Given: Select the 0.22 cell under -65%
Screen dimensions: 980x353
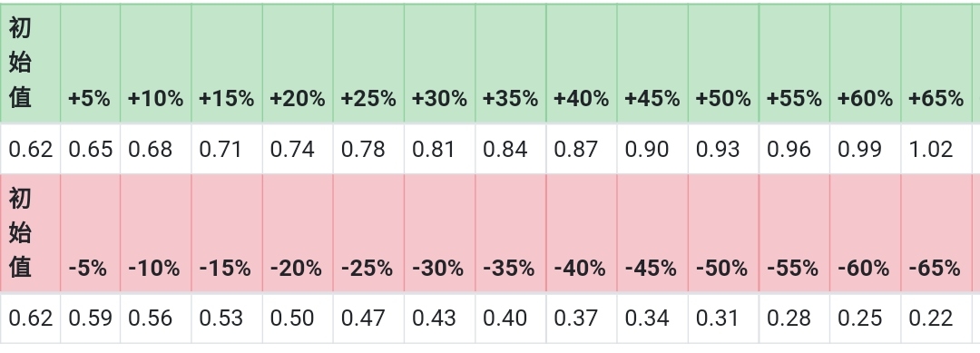Looking at the screenshot, I should 936,318.
